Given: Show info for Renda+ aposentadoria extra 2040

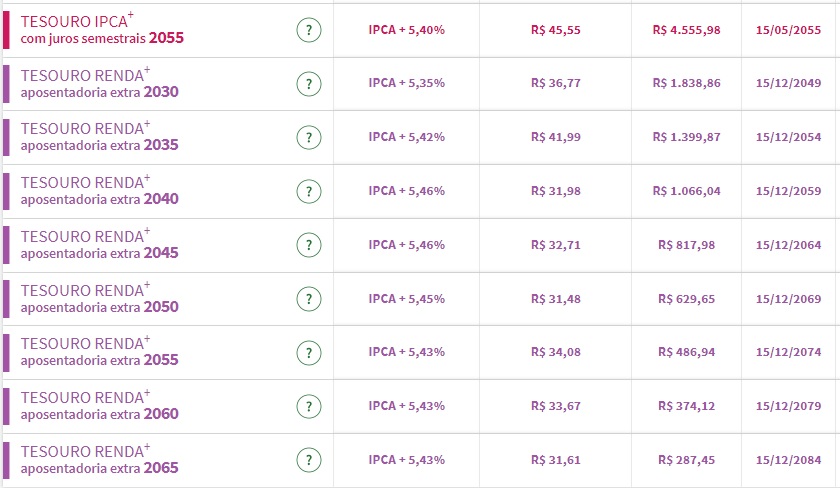Looking at the screenshot, I should coord(309,191).
